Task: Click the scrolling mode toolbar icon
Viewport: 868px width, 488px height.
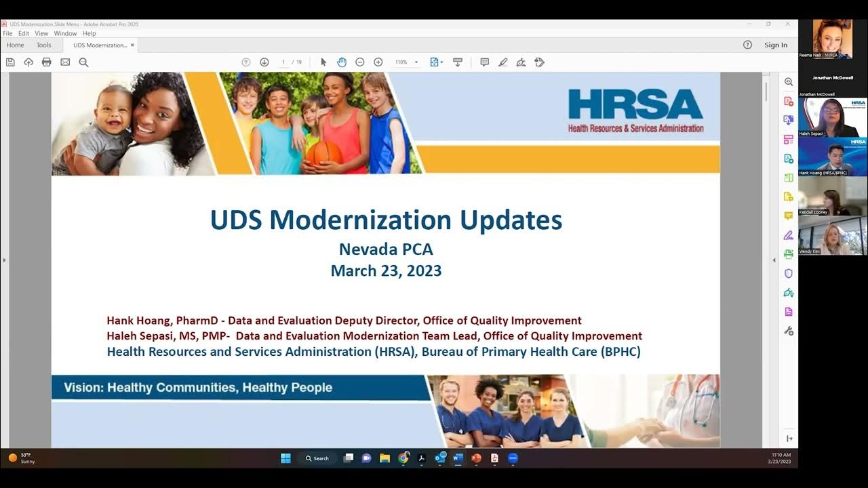Action: pos(458,62)
